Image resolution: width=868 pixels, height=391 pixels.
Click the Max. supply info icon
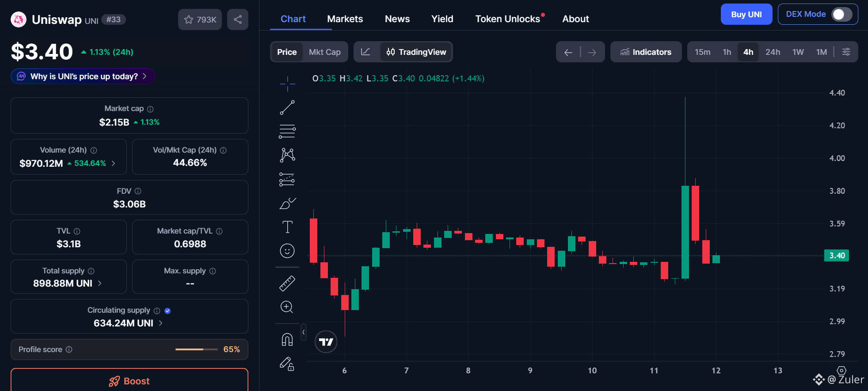coord(213,271)
